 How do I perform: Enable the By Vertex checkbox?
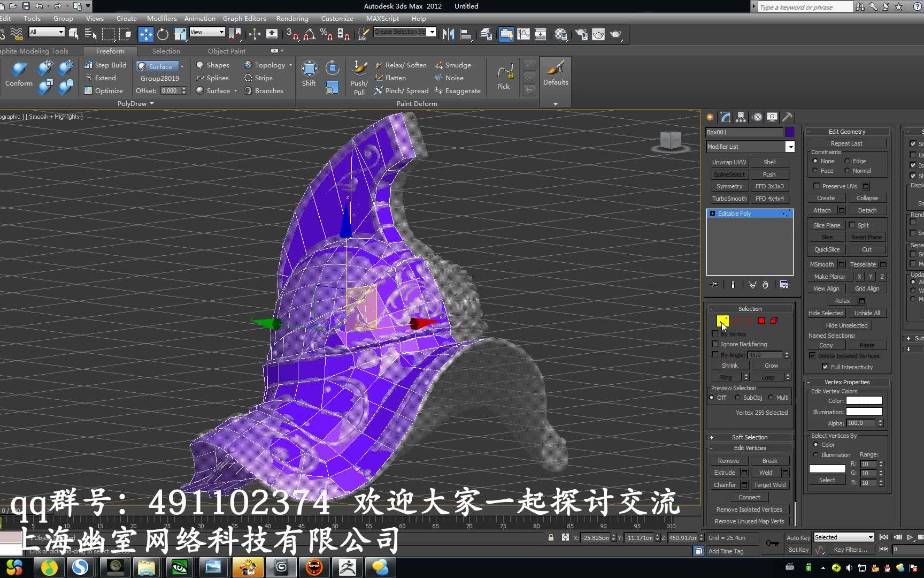716,334
